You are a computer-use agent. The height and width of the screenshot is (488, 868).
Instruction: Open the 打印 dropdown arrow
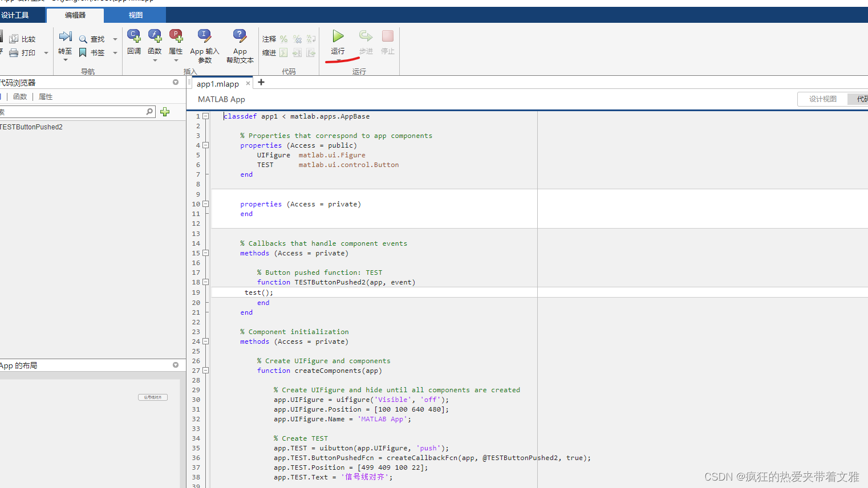pos(46,53)
